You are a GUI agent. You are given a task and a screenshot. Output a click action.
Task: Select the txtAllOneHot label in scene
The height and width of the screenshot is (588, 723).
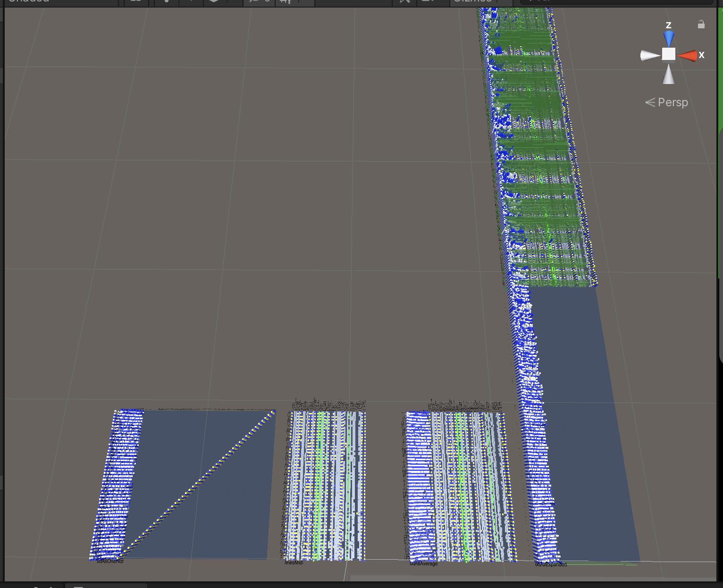pyautogui.click(x=110, y=561)
